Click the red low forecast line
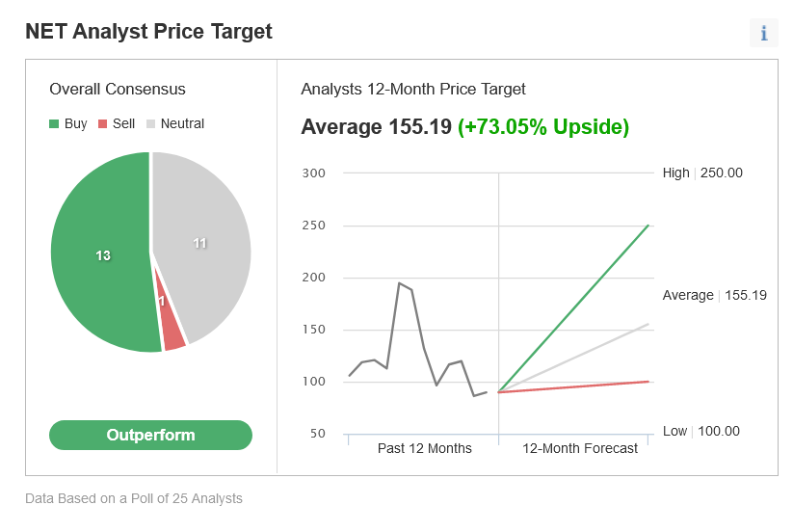 pos(573,386)
